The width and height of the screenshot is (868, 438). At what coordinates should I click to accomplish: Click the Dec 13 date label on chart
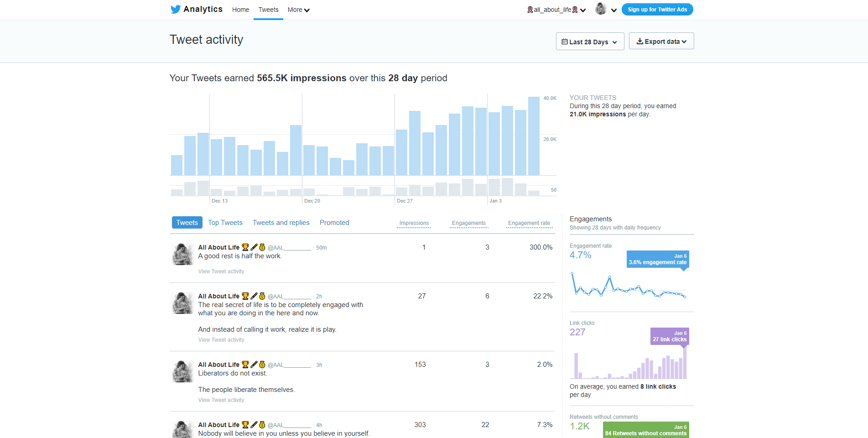click(x=219, y=201)
